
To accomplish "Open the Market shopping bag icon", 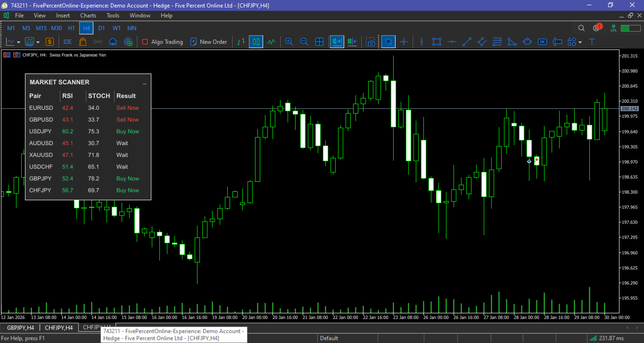I will tap(83, 42).
